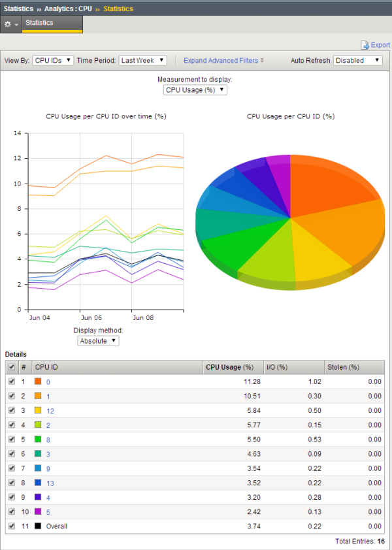Open the Auto Refresh dropdown
This screenshot has height=550, width=392.
[x=357, y=60]
